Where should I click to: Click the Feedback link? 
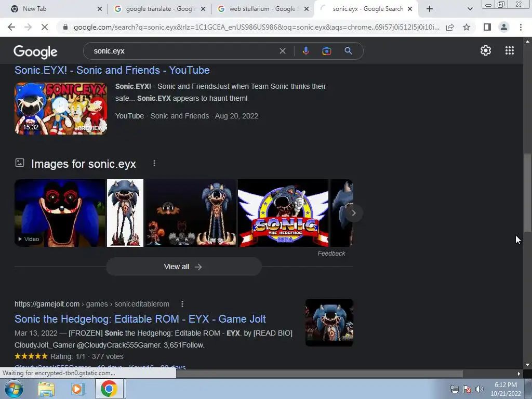(331, 254)
